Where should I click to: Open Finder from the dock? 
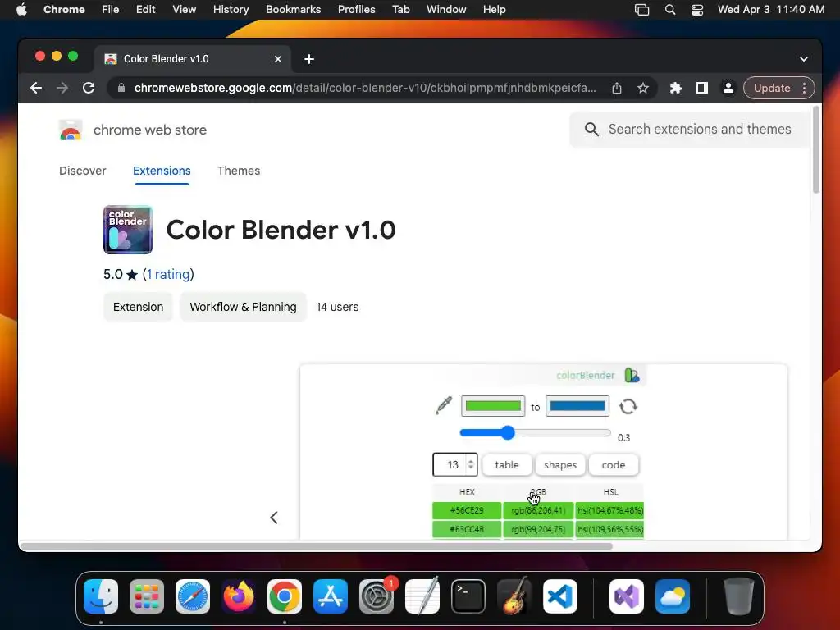point(101,596)
